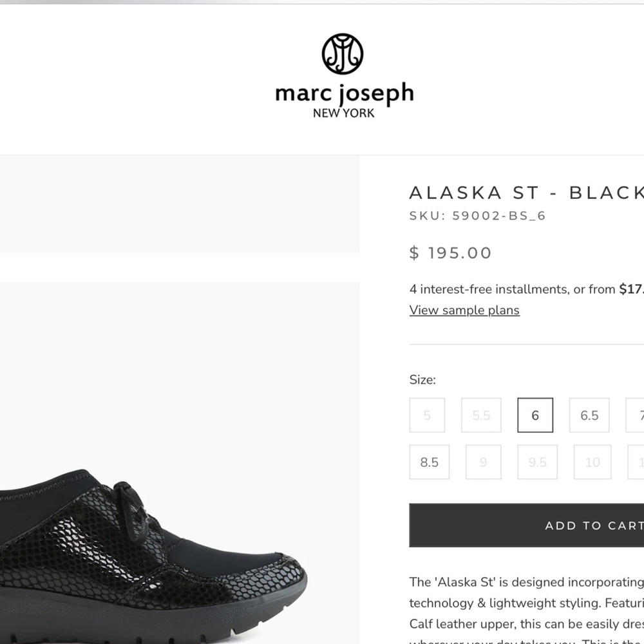Click the $195.00 price text

(x=450, y=252)
